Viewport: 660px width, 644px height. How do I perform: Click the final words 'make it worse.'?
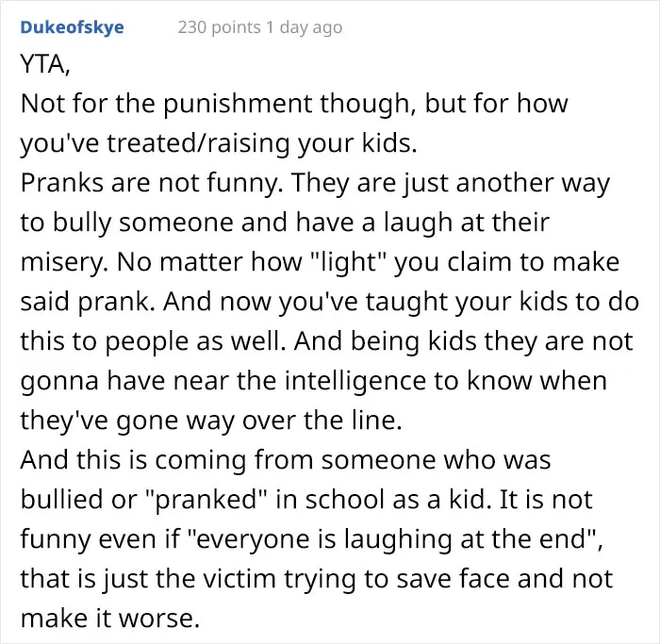(x=110, y=619)
